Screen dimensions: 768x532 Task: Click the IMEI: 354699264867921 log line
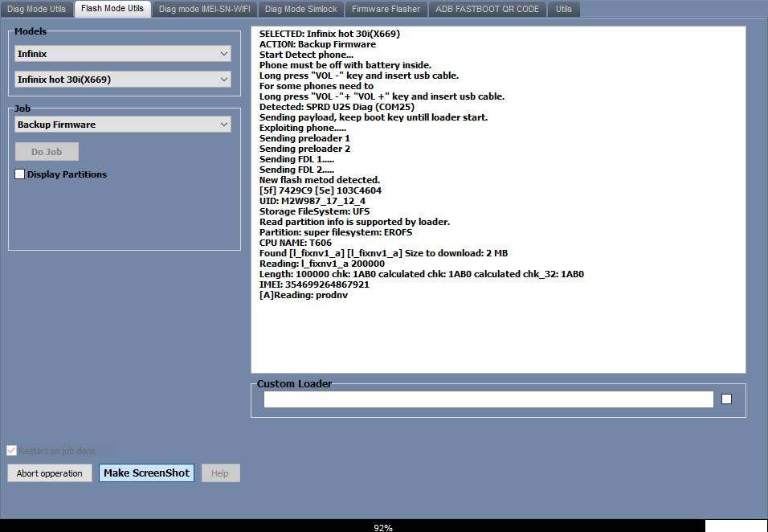(314, 284)
